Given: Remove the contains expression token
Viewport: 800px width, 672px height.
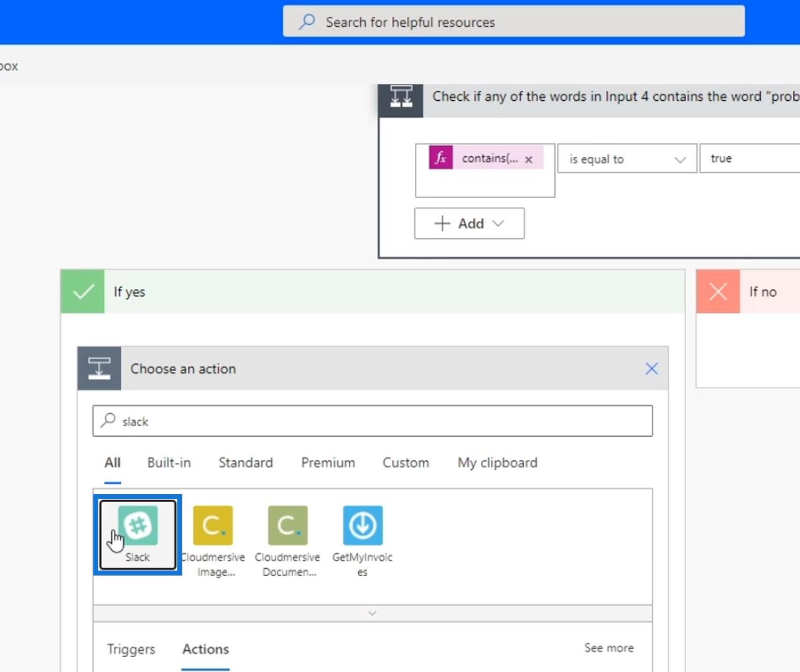Looking at the screenshot, I should point(529,159).
